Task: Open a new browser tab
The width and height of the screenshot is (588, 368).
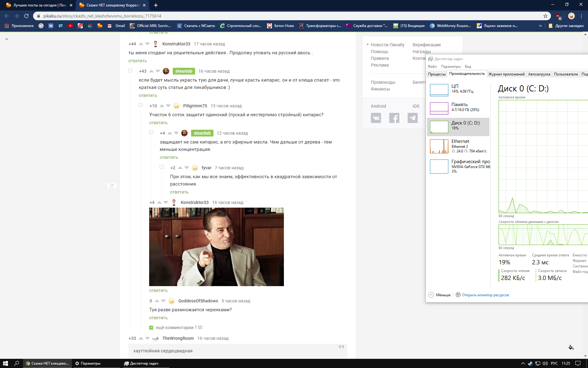Action: click(x=156, y=5)
